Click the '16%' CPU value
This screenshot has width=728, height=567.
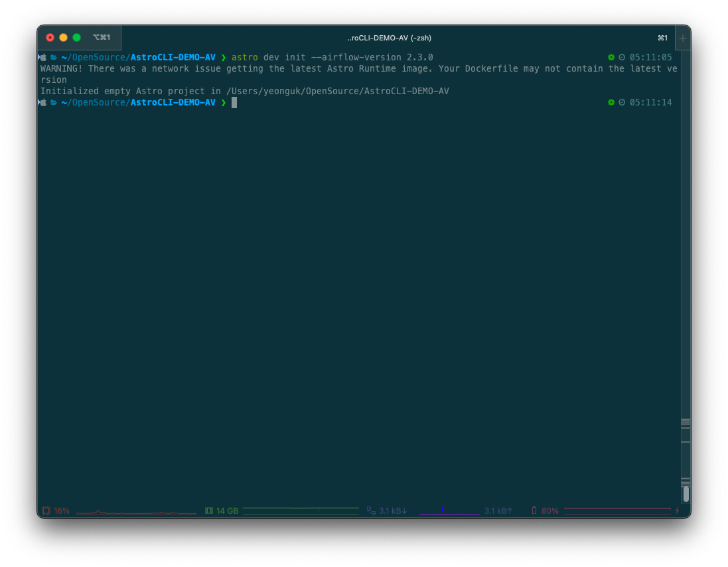(x=62, y=511)
